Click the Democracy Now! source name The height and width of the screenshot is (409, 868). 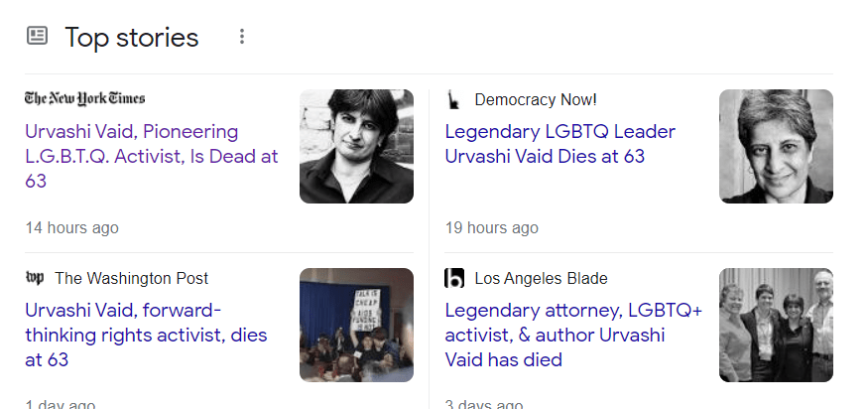point(536,99)
